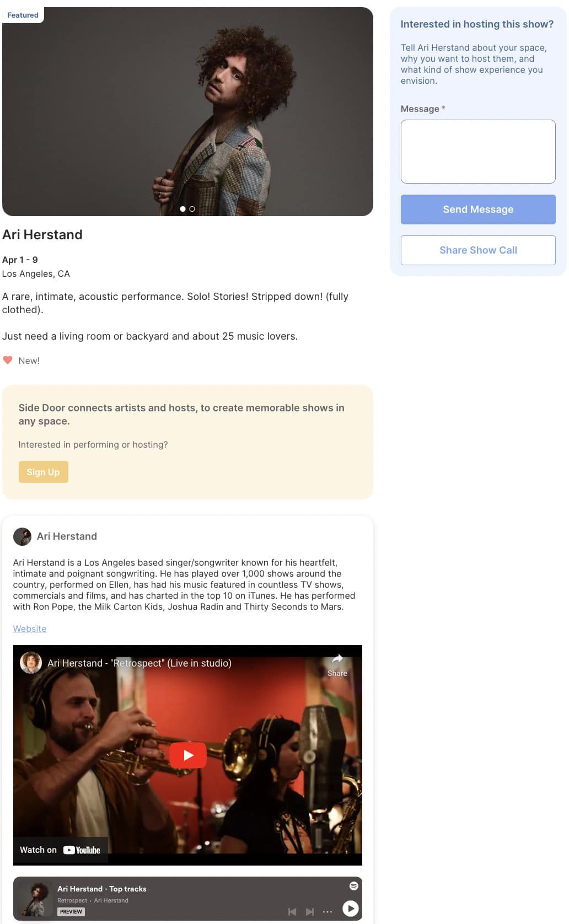569x924 pixels.
Task: Focus the Message text field
Action: coord(478,152)
